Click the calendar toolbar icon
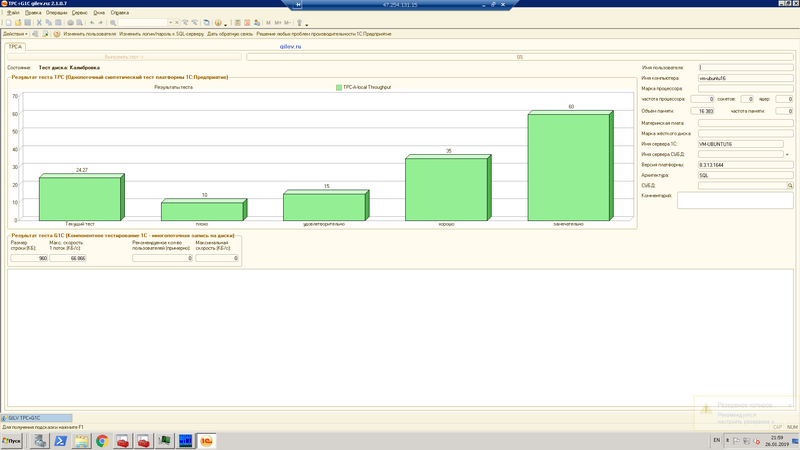This screenshot has width=800, height=450. (247, 23)
